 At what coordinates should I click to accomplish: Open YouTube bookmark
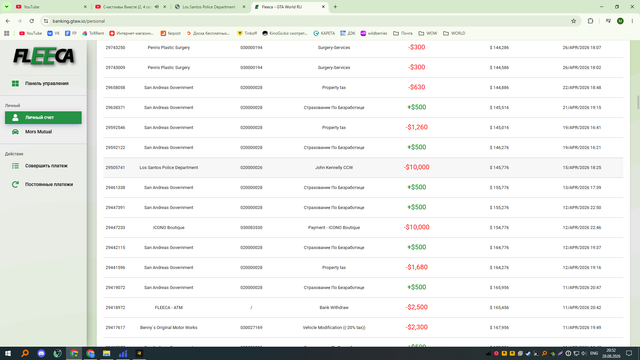click(31, 33)
